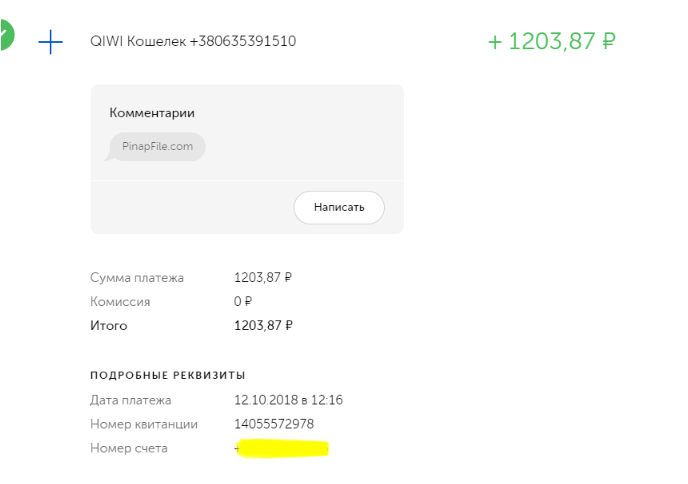Viewport: 688px width, 484px height.
Task: Click the date 12.10.2018 в 12:16
Action: coord(288,400)
